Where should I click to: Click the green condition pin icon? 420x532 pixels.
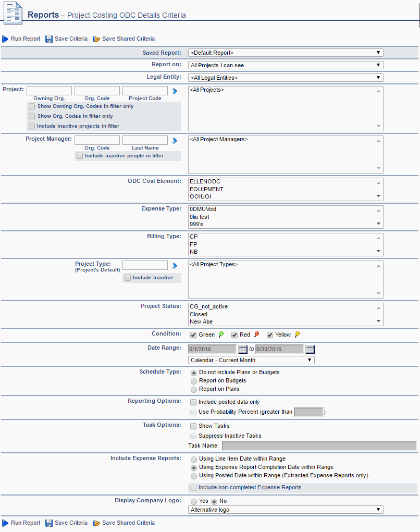coord(221,335)
